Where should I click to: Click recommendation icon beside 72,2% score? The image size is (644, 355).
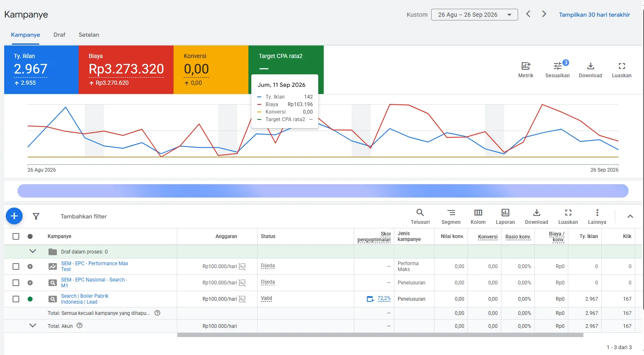[x=371, y=299]
